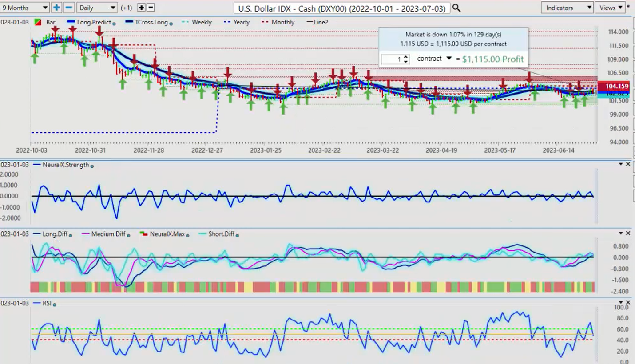This screenshot has height=364, width=635.
Task: Open the 9 Months time range dropdown
Action: pyautogui.click(x=25, y=8)
